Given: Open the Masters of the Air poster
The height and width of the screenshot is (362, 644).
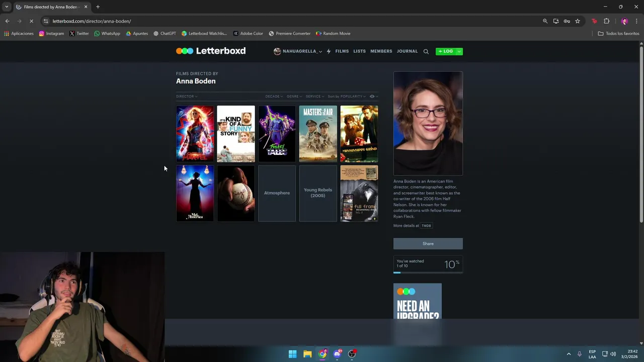Looking at the screenshot, I should pos(318,134).
